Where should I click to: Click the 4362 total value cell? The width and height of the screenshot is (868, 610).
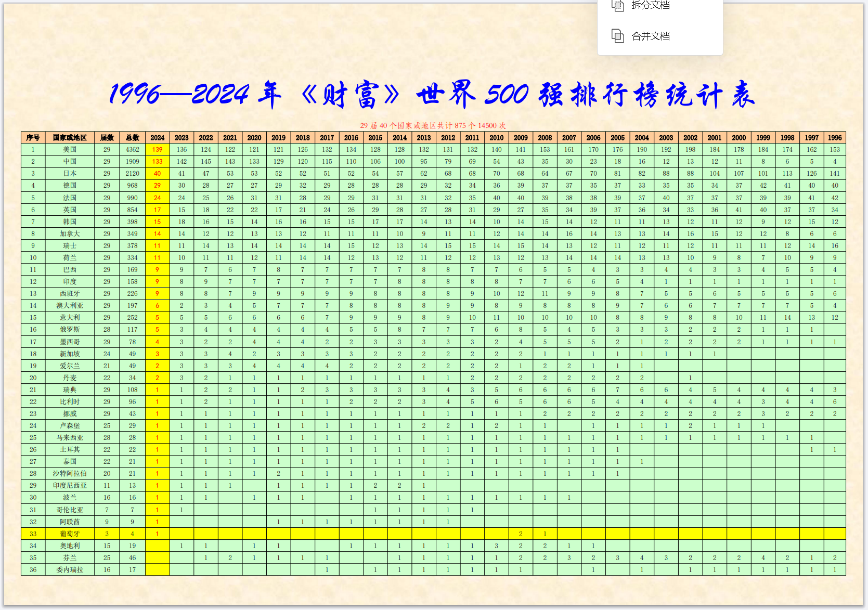click(133, 150)
